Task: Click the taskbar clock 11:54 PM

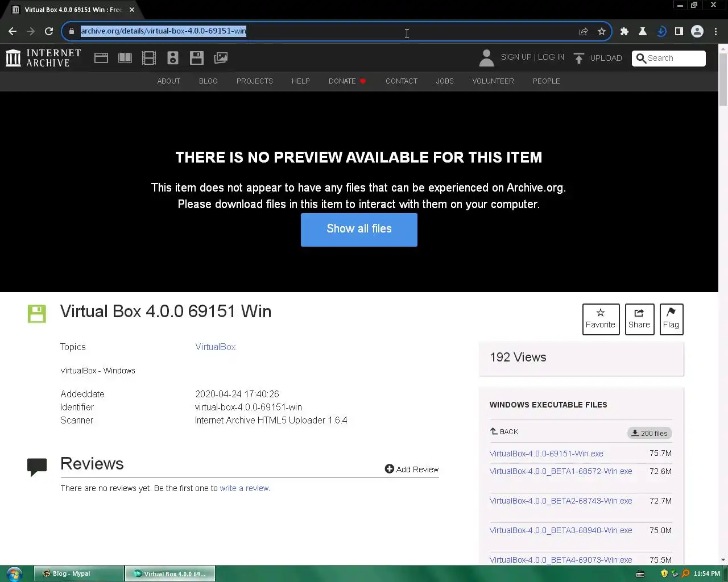Action: [x=707, y=573]
